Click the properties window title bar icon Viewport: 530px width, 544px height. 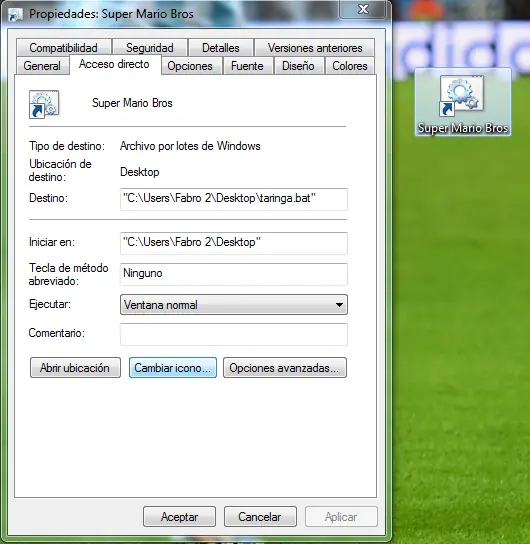pyautogui.click(x=15, y=14)
